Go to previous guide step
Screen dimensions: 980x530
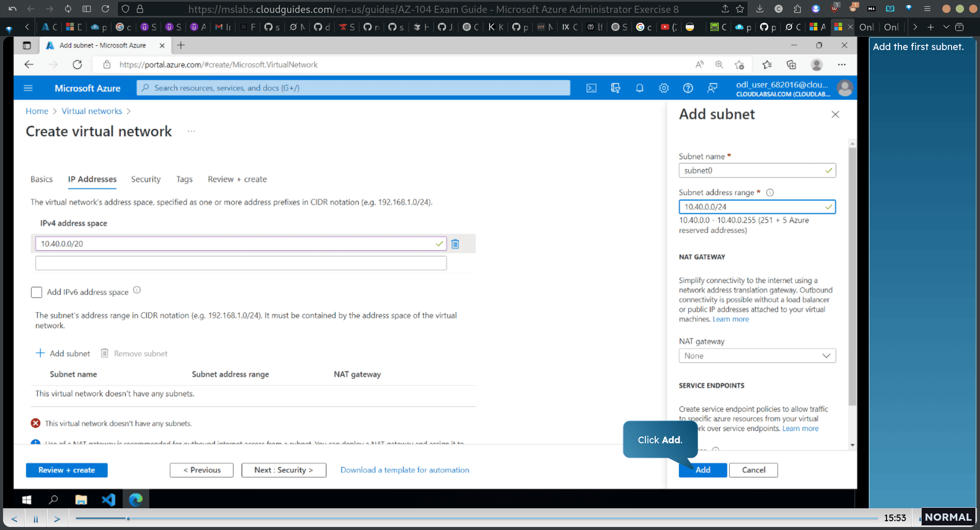pos(14,519)
